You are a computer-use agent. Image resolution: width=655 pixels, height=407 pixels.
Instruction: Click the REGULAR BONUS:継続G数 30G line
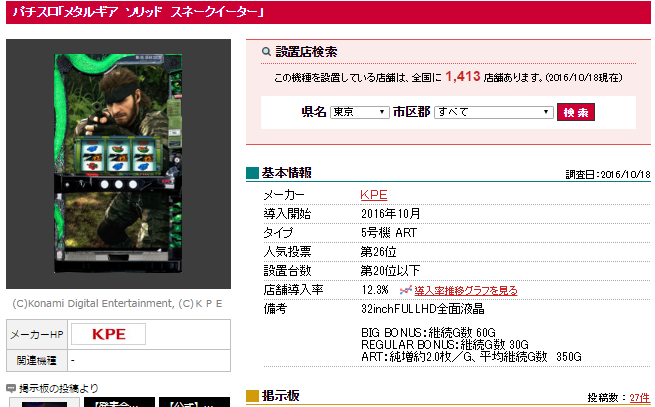pos(445,345)
